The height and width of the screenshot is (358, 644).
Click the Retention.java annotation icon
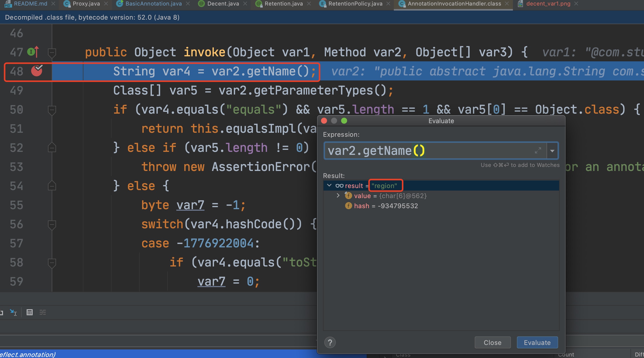click(x=259, y=4)
